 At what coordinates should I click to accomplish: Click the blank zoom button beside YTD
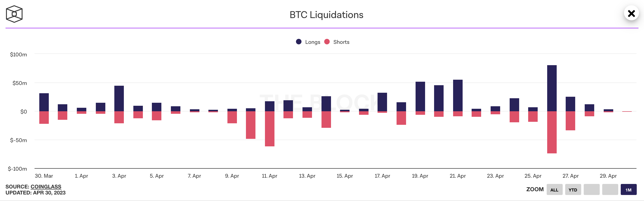591,190
